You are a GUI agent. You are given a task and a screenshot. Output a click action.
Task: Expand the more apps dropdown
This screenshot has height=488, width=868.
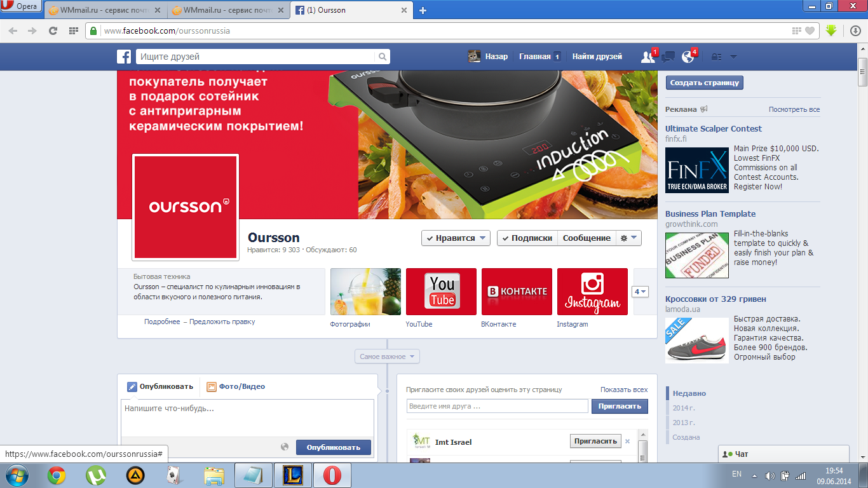640,292
